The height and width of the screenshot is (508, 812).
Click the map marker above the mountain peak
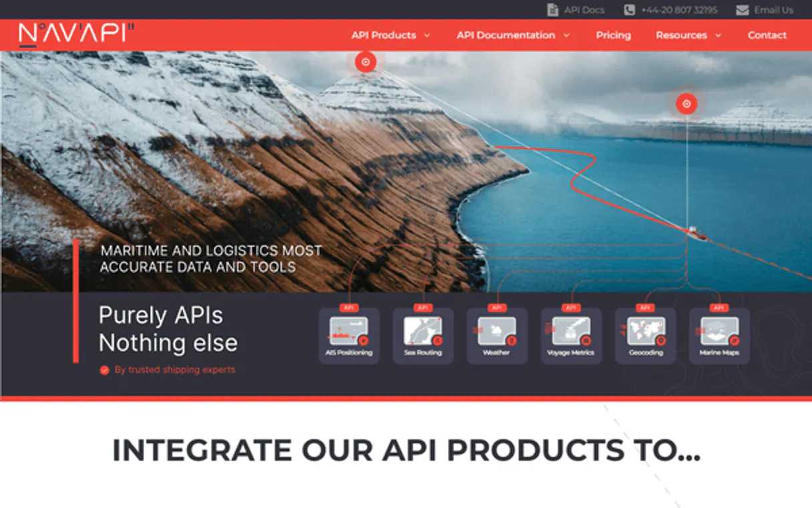click(365, 62)
